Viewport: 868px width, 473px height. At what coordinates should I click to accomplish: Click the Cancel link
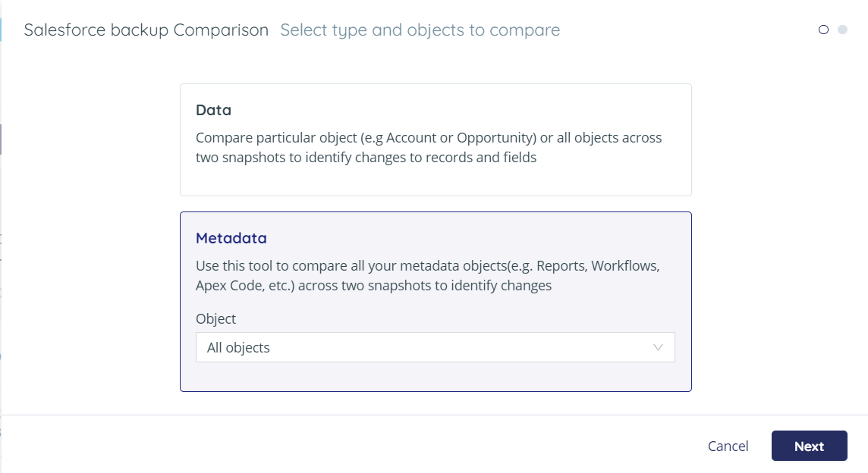728,446
